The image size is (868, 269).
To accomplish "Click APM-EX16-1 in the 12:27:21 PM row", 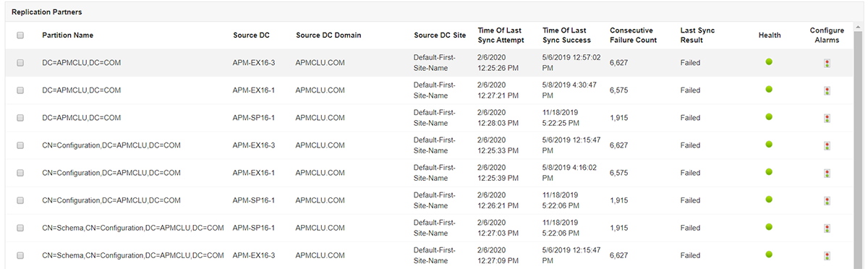I will point(255,90).
